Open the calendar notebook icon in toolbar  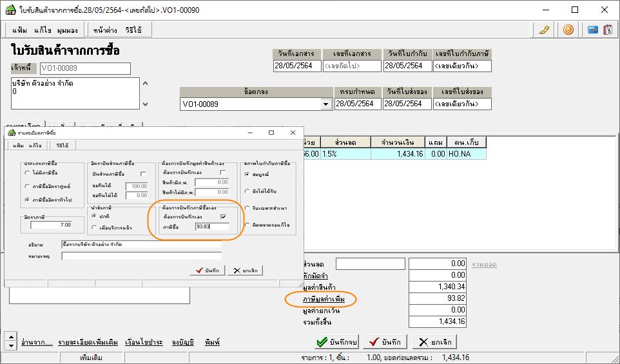pos(608,30)
